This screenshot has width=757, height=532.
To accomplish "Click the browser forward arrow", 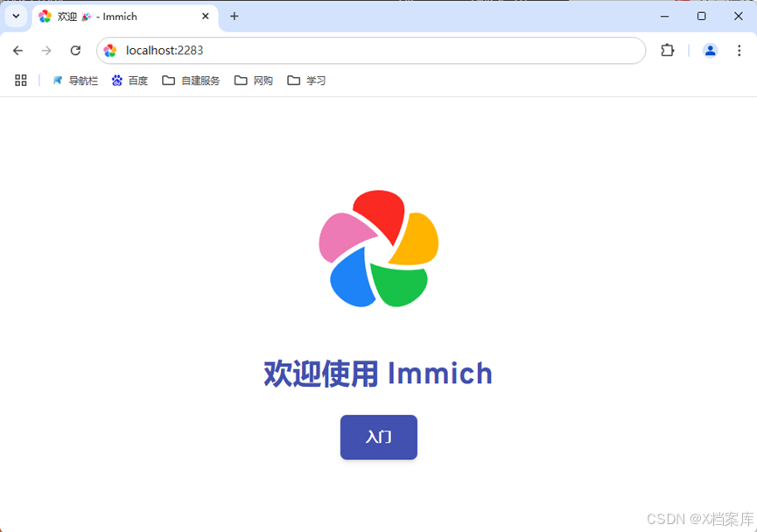I will [x=46, y=51].
